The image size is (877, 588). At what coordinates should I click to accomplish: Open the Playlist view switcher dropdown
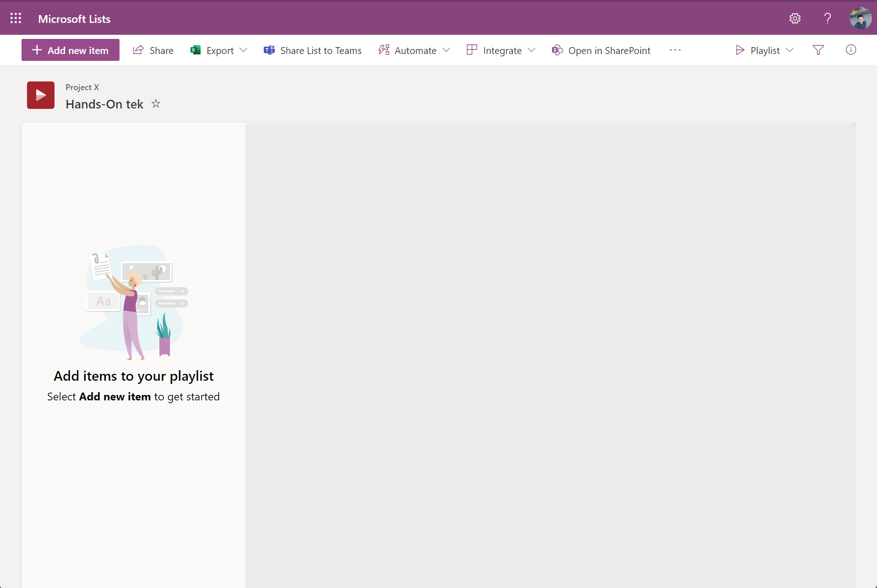(x=764, y=50)
